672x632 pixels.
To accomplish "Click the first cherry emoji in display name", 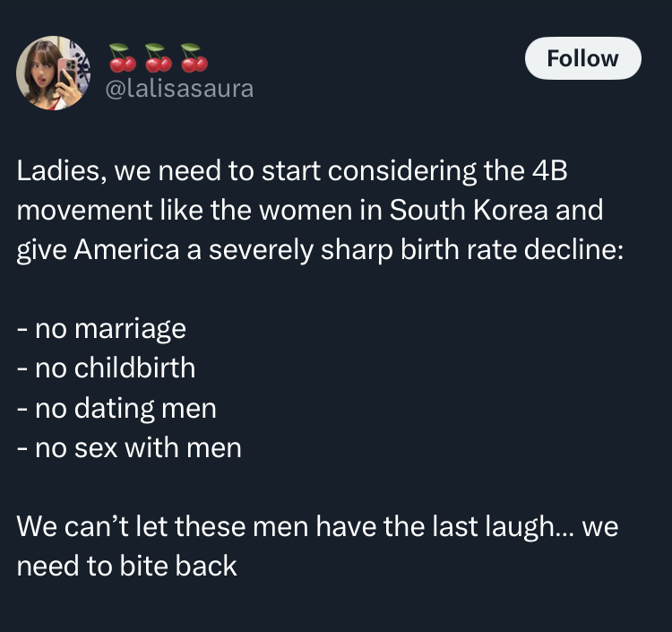I will (x=121, y=56).
